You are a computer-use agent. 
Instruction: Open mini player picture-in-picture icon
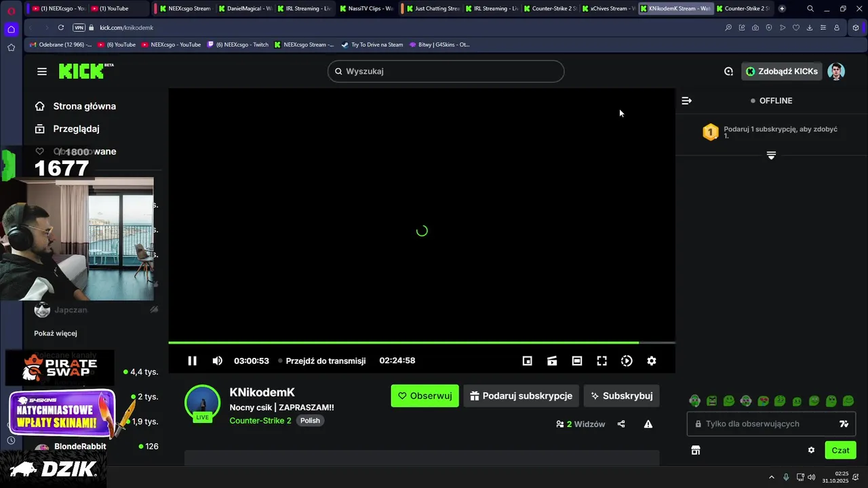[x=527, y=361]
